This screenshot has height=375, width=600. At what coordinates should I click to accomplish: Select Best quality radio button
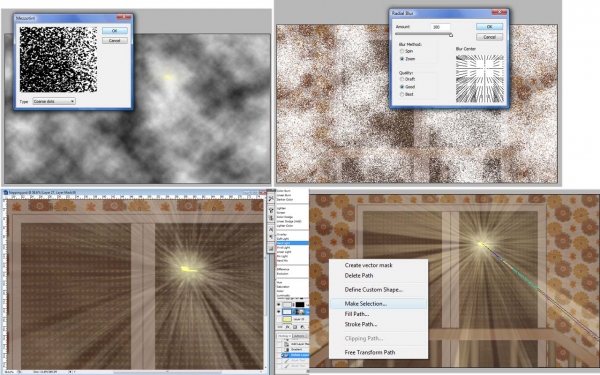[x=402, y=94]
